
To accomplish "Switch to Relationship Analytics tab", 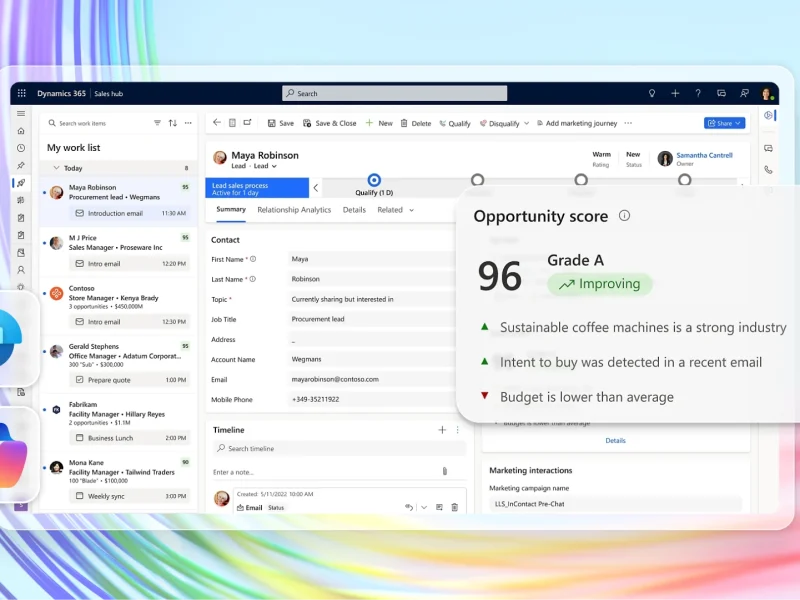I will pyautogui.click(x=294, y=210).
